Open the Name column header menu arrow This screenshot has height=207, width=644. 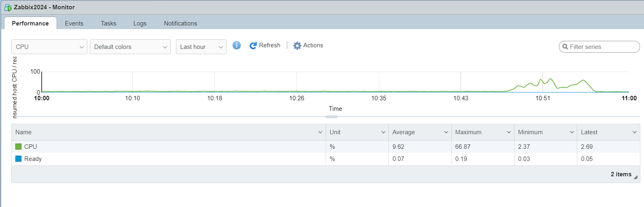(320, 132)
